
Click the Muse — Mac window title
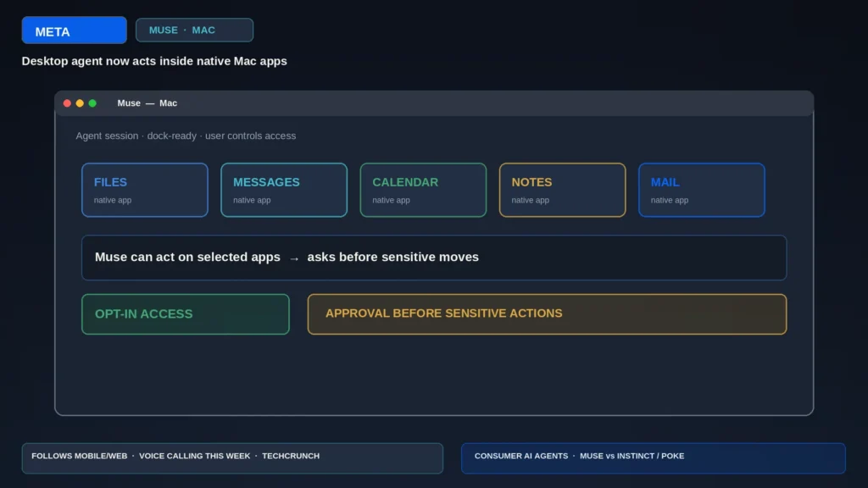coord(147,103)
